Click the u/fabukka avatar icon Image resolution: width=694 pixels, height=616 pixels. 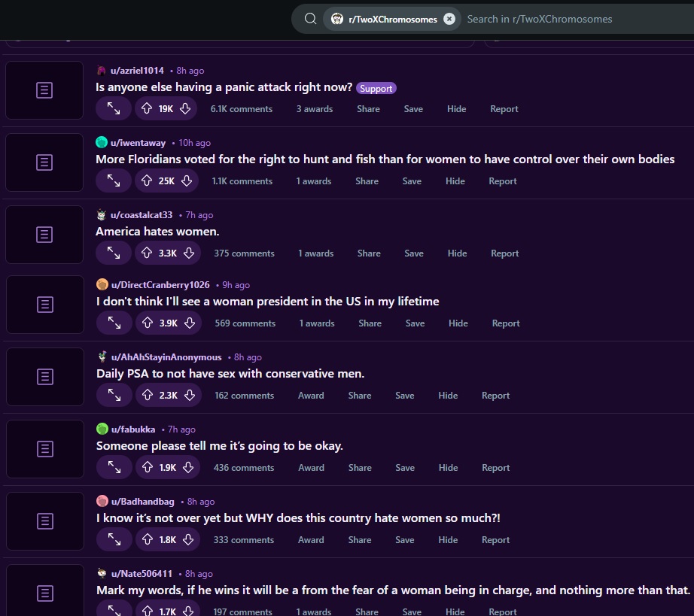(x=102, y=429)
